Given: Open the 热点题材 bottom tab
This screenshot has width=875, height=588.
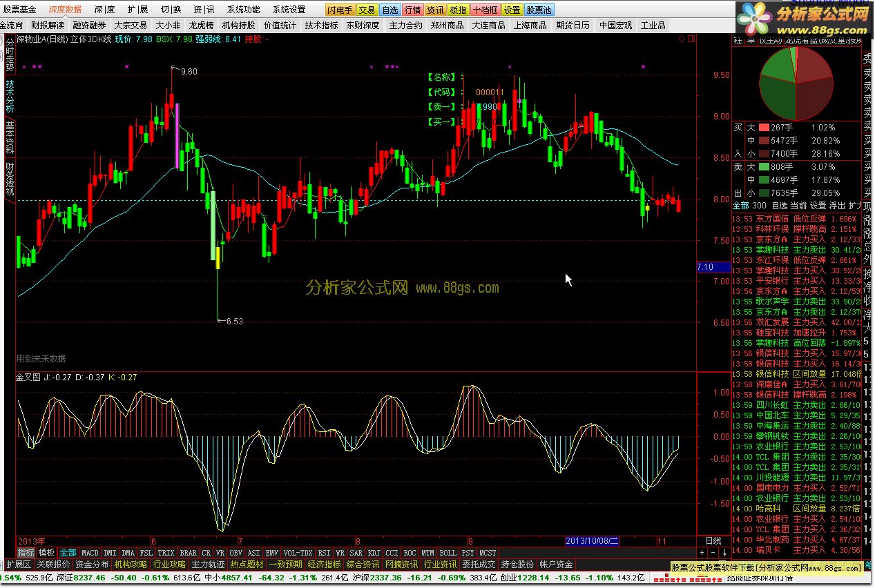Looking at the screenshot, I should [x=247, y=565].
